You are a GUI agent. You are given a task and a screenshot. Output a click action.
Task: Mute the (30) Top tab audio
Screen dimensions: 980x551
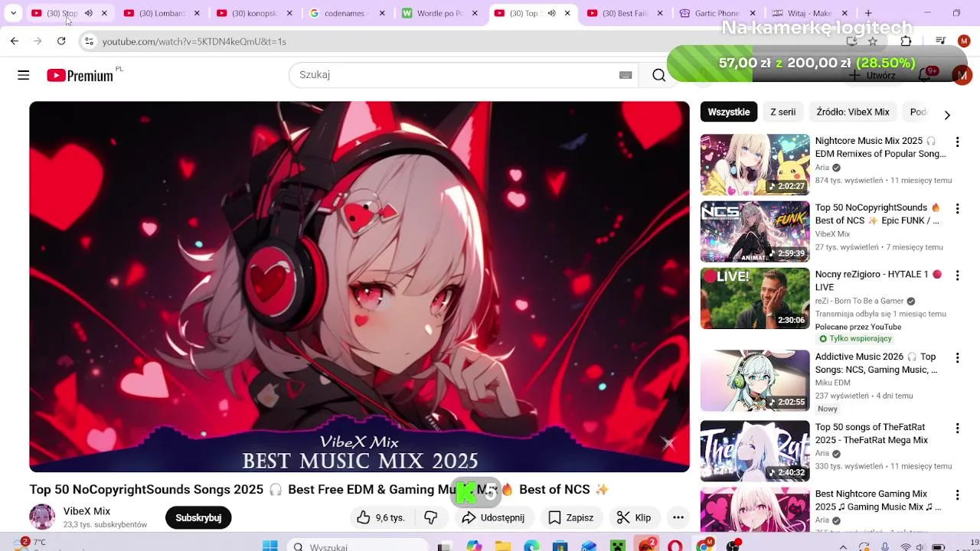tap(551, 13)
